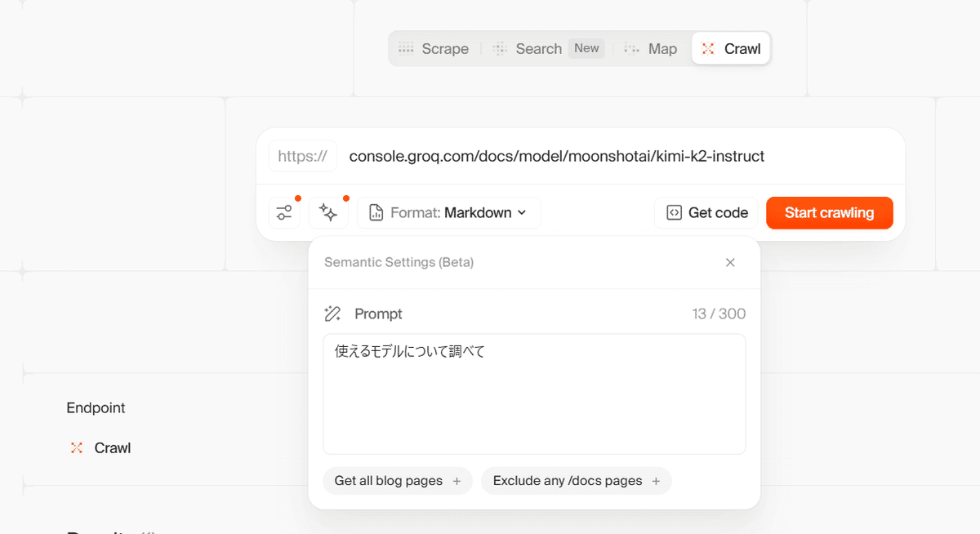This screenshot has height=534, width=980.
Task: Add the Exclude any /docs pages suggestion
Action: pos(568,481)
